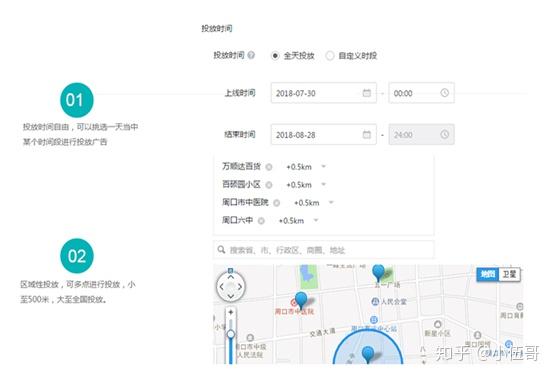Click the 周口市中医院 list entry
The height and width of the screenshot is (377, 554).
coord(245,202)
